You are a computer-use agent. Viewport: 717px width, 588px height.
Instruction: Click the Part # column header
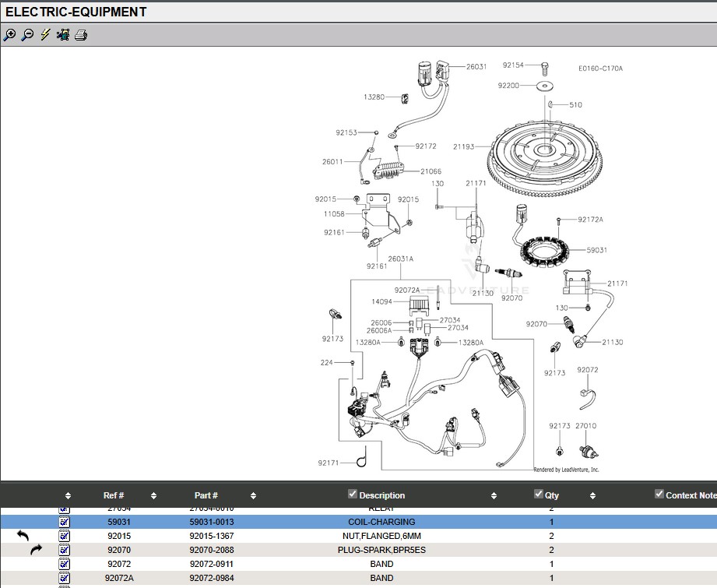[206, 495]
